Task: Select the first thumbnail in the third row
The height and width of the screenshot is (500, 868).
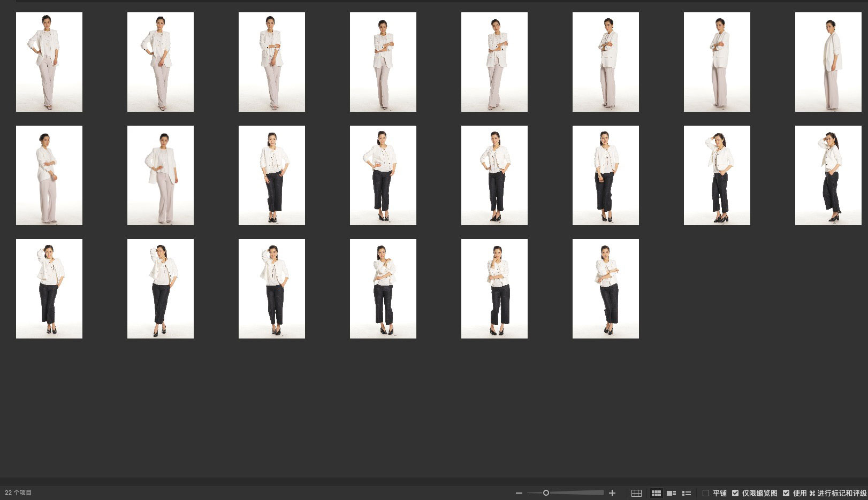Action: coord(49,289)
